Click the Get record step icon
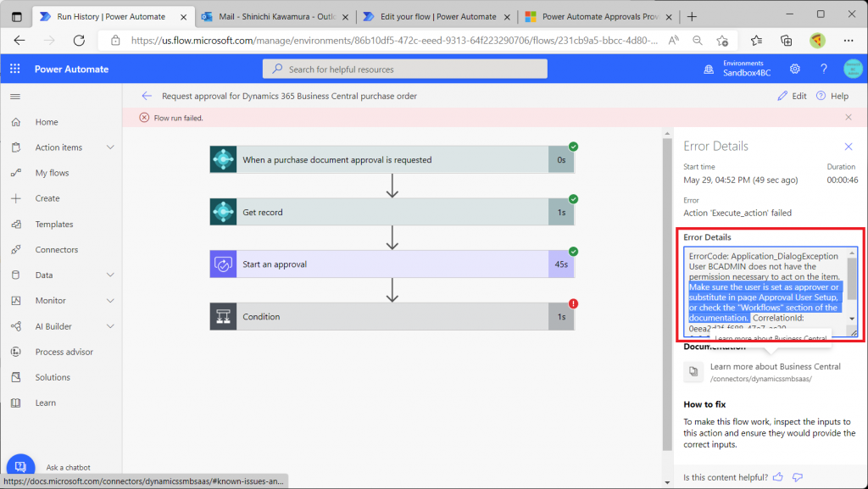Viewport: 868px width, 489px height. click(x=223, y=212)
